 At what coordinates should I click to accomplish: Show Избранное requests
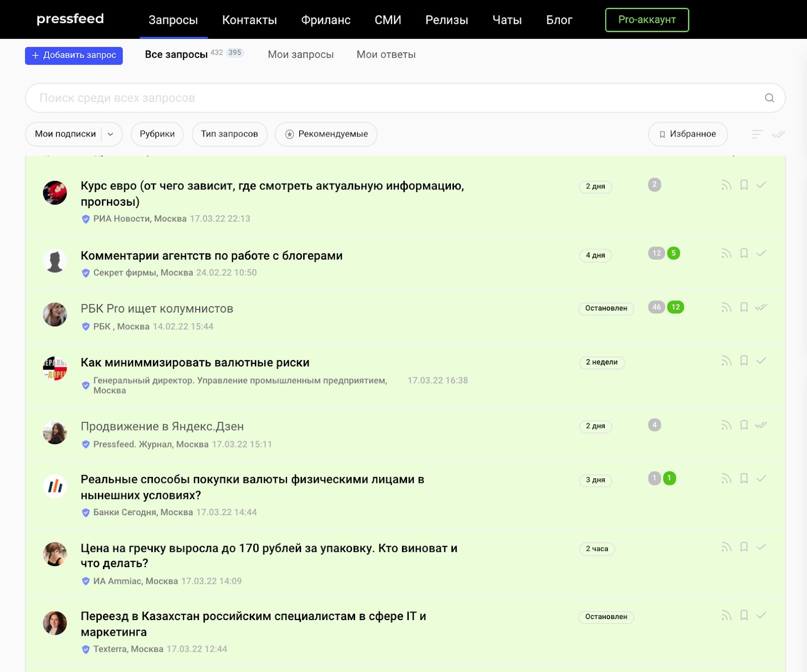687,134
